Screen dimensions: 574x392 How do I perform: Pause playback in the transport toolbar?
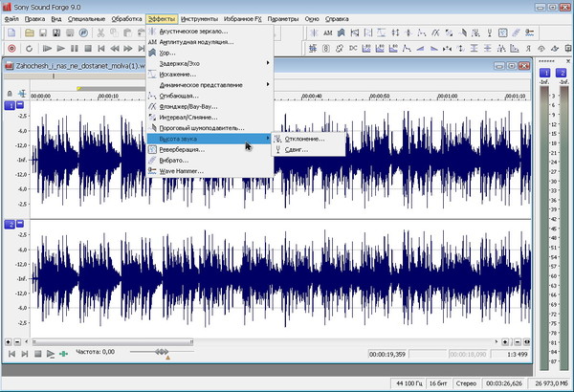75,49
